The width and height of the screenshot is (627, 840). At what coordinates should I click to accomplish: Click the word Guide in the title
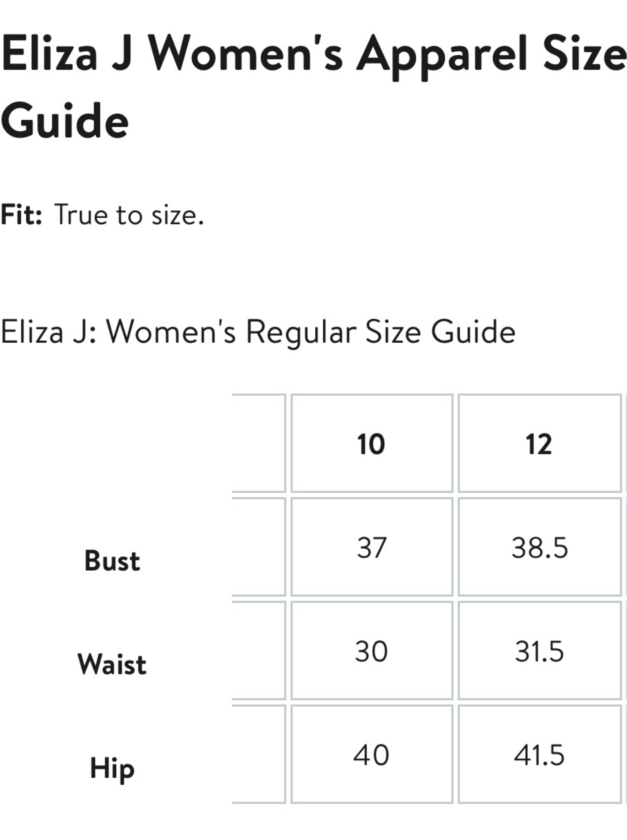click(x=65, y=121)
